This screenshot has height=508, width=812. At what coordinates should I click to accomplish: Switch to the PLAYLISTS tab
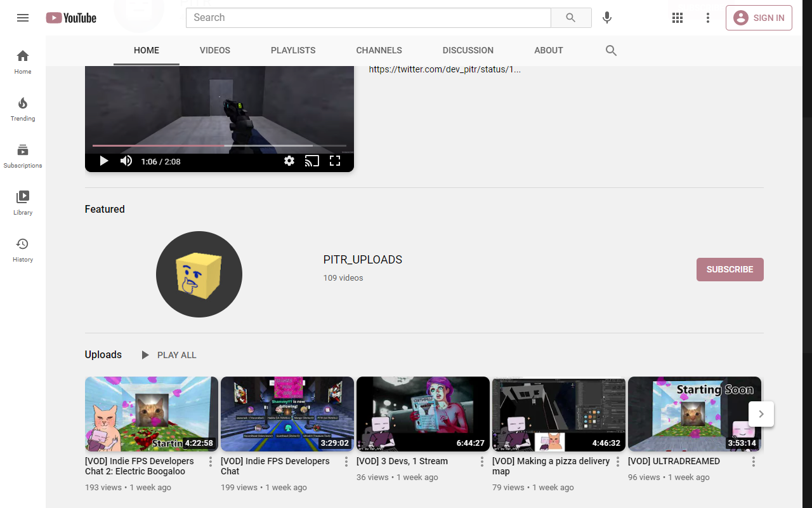[x=293, y=50]
